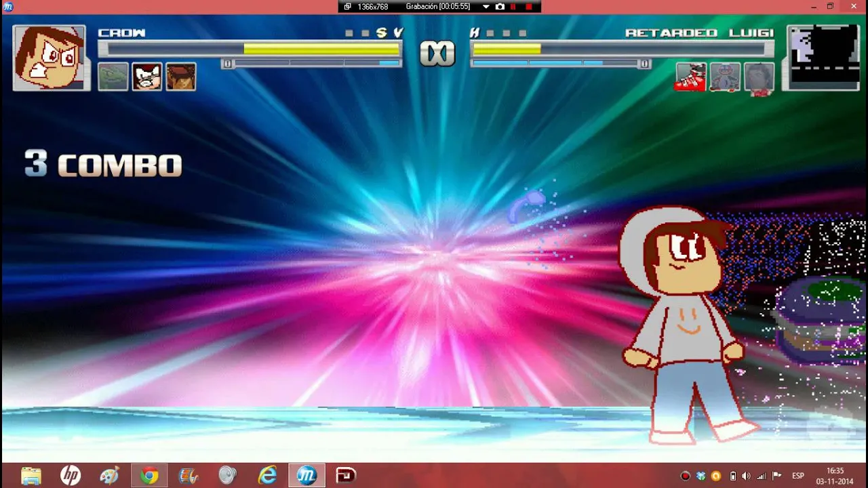Click Crow's S win marker

tap(382, 33)
